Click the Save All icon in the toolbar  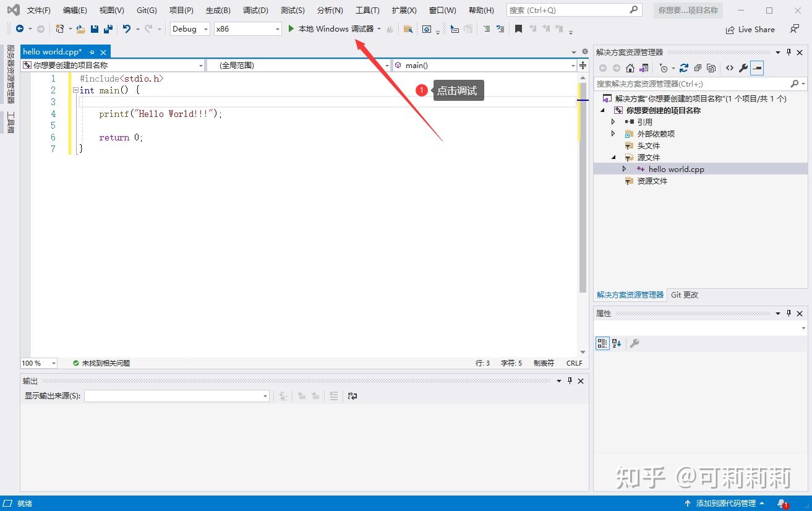pyautogui.click(x=109, y=29)
